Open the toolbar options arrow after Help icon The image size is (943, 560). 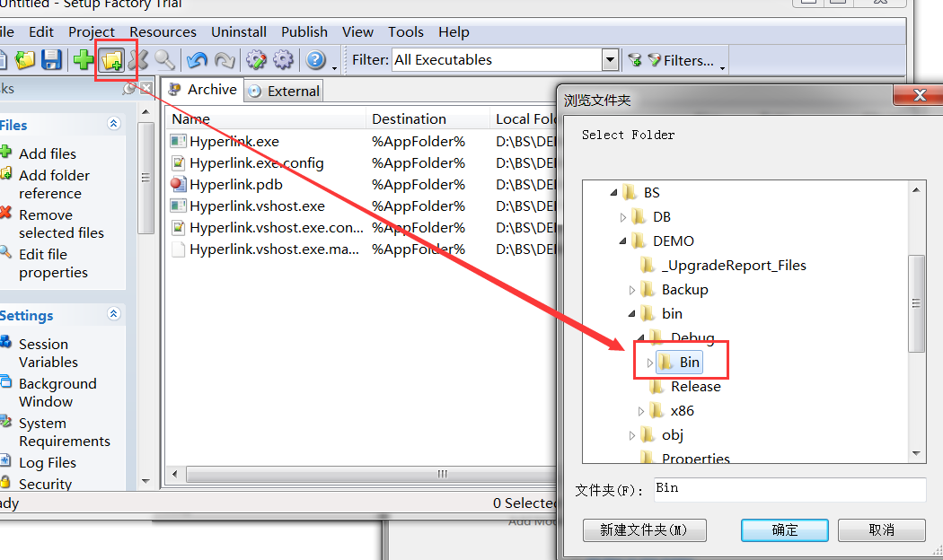pos(334,67)
